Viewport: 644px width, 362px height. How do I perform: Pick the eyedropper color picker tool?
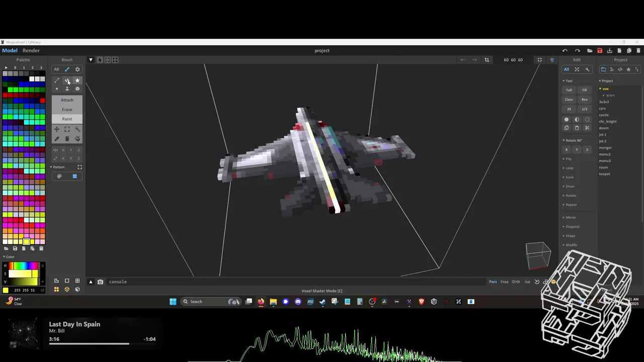tap(57, 139)
